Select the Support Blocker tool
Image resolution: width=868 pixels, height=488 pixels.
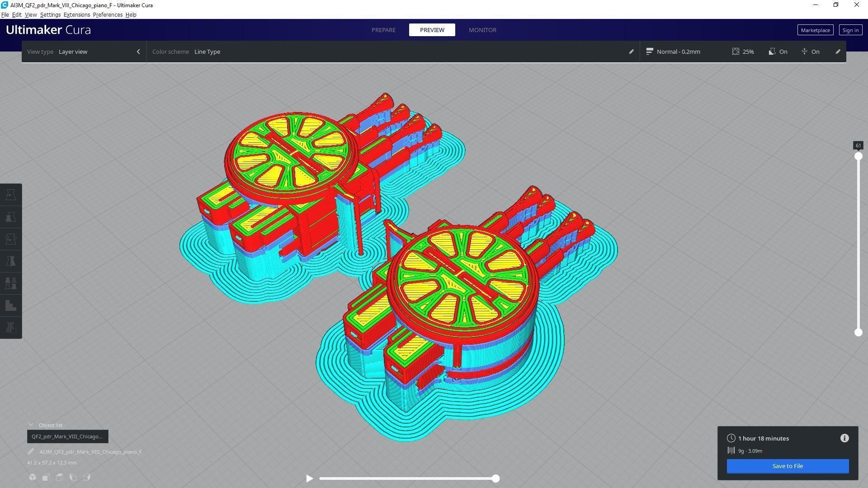coord(11,305)
